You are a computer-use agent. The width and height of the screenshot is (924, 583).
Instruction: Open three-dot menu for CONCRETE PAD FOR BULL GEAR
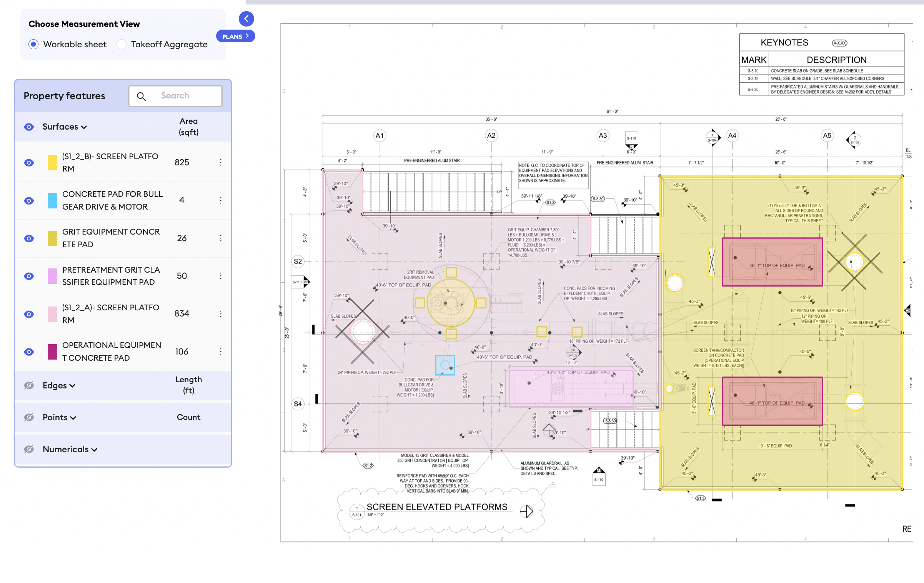221,200
